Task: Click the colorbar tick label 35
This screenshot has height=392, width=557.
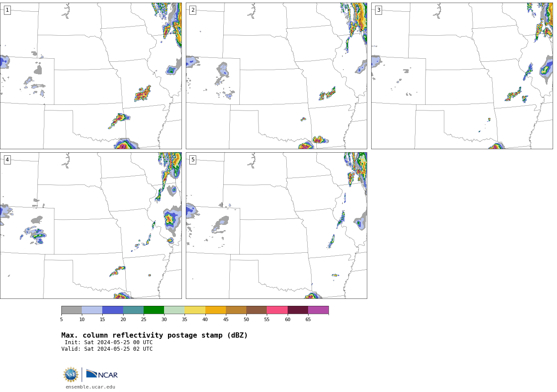Action: [x=185, y=319]
